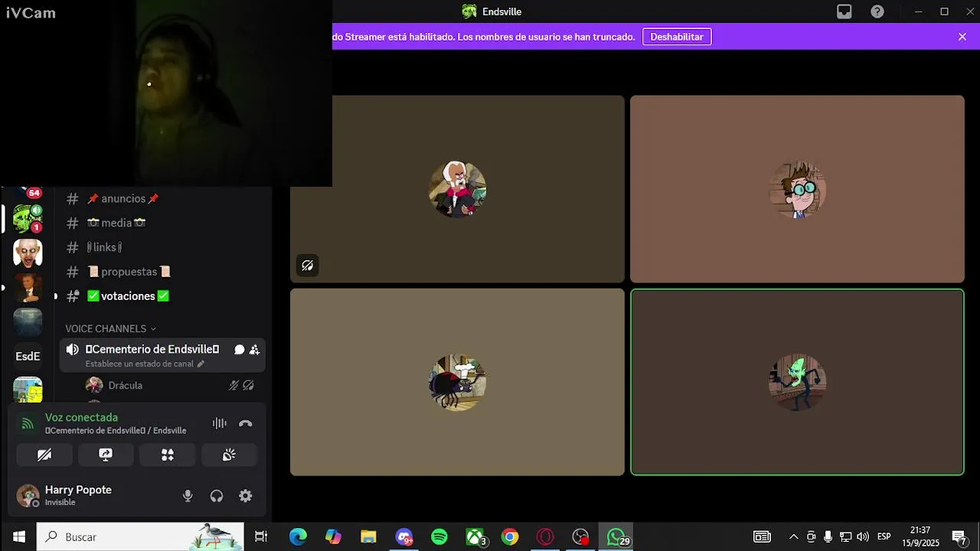Open the soundboard from voice panel

pos(229,455)
